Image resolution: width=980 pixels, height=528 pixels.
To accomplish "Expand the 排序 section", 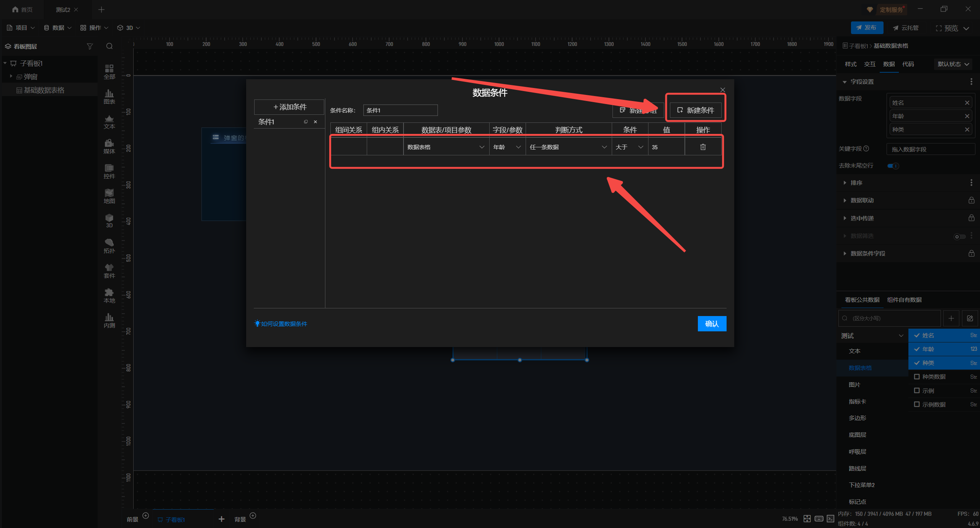I will 856,183.
